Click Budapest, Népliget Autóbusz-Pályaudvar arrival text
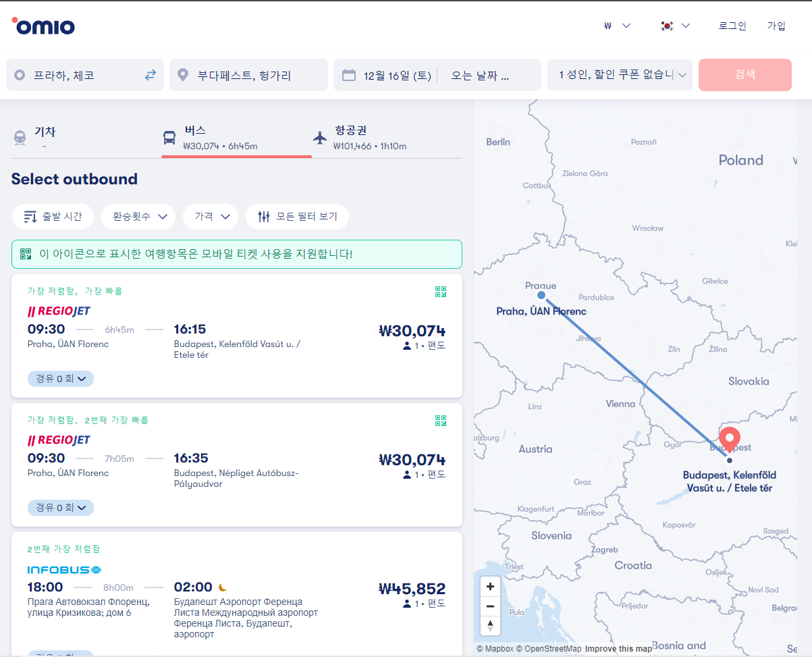Image resolution: width=812 pixels, height=657 pixels. point(236,478)
